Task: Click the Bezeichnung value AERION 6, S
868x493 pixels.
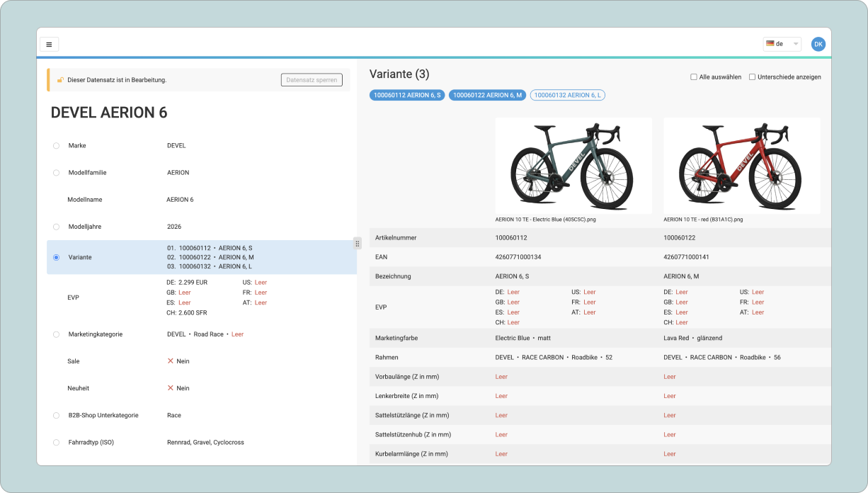Action: tap(512, 276)
